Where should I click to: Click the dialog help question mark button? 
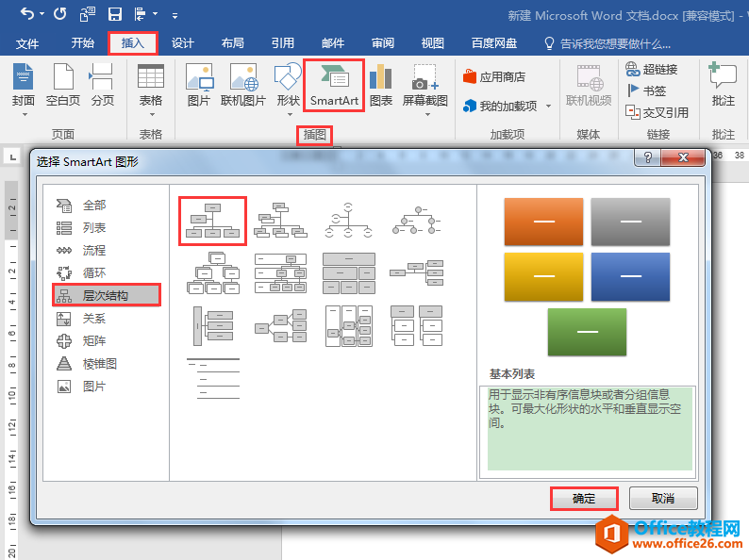pos(647,157)
